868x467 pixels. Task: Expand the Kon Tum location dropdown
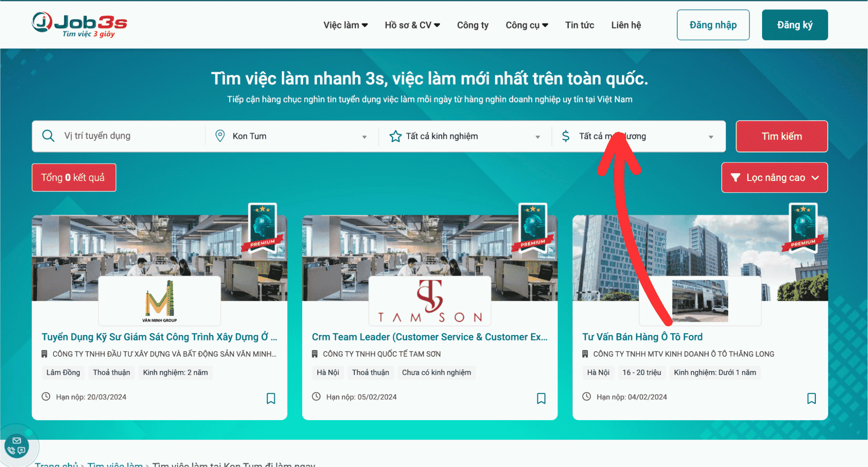click(364, 137)
